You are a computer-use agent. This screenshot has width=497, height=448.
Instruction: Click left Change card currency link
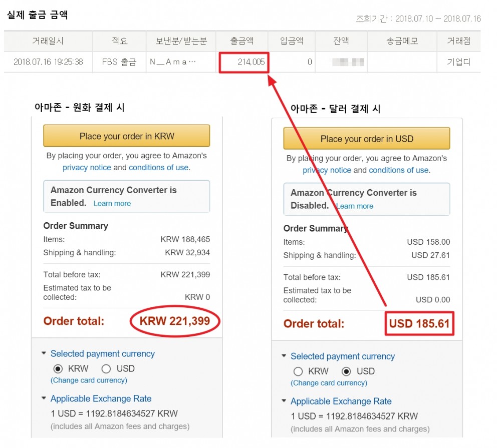tap(89, 380)
